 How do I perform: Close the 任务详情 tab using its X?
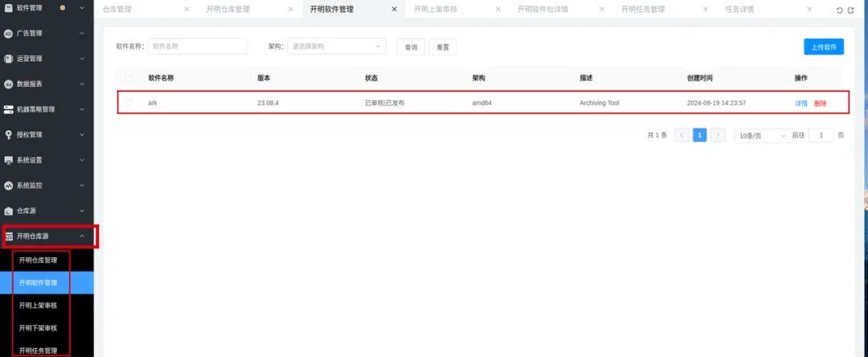pos(809,10)
